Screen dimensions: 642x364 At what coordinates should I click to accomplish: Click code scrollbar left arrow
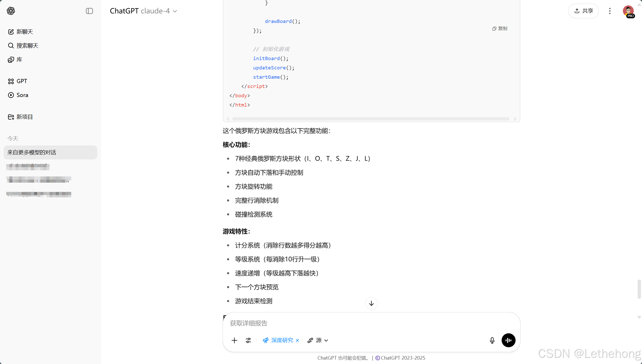(x=228, y=119)
